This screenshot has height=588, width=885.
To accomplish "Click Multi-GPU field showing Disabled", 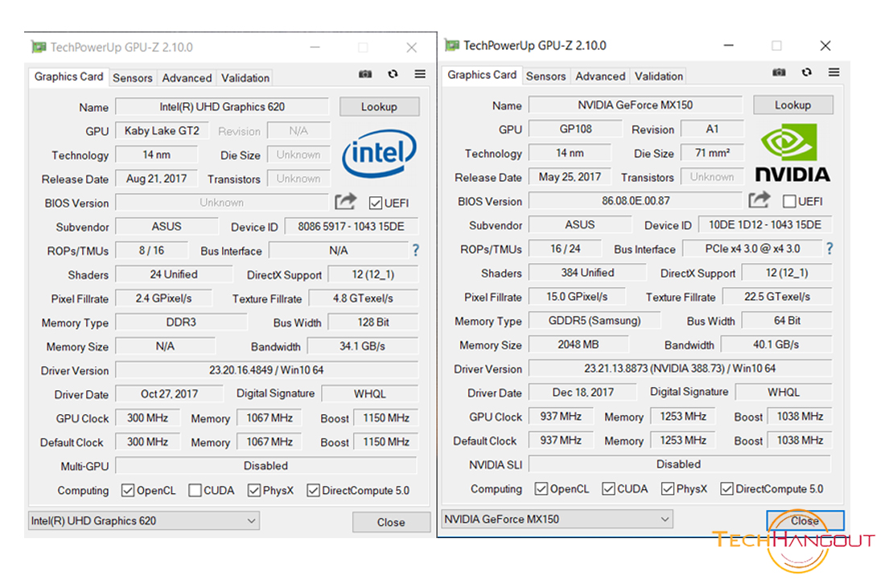I will [x=265, y=466].
